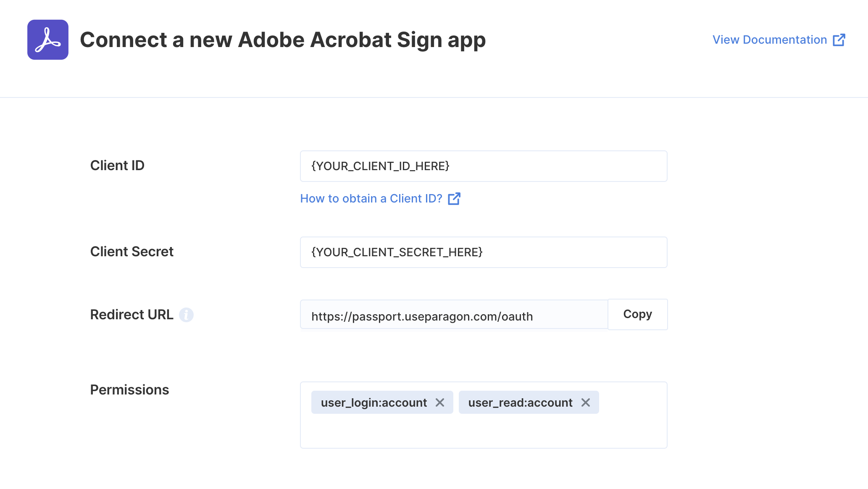Image resolution: width=868 pixels, height=489 pixels.
Task: Click the external-link icon after the Client ID help link
Action: [x=454, y=198]
